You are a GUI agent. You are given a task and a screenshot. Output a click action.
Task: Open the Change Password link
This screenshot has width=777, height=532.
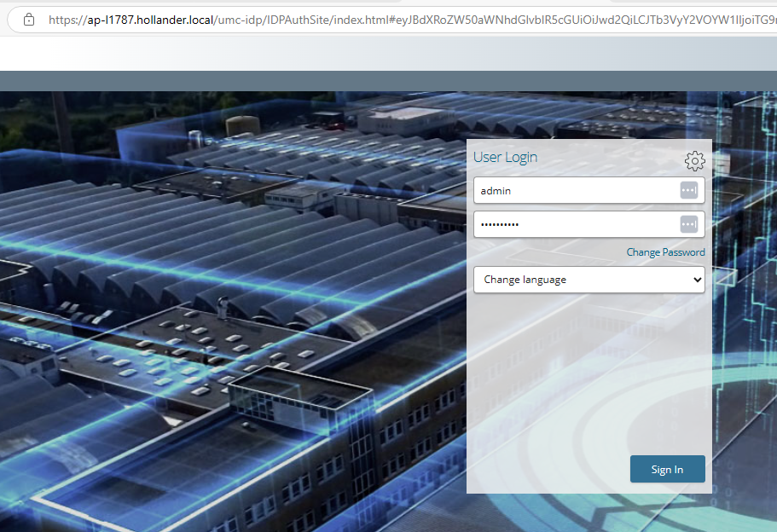(665, 252)
